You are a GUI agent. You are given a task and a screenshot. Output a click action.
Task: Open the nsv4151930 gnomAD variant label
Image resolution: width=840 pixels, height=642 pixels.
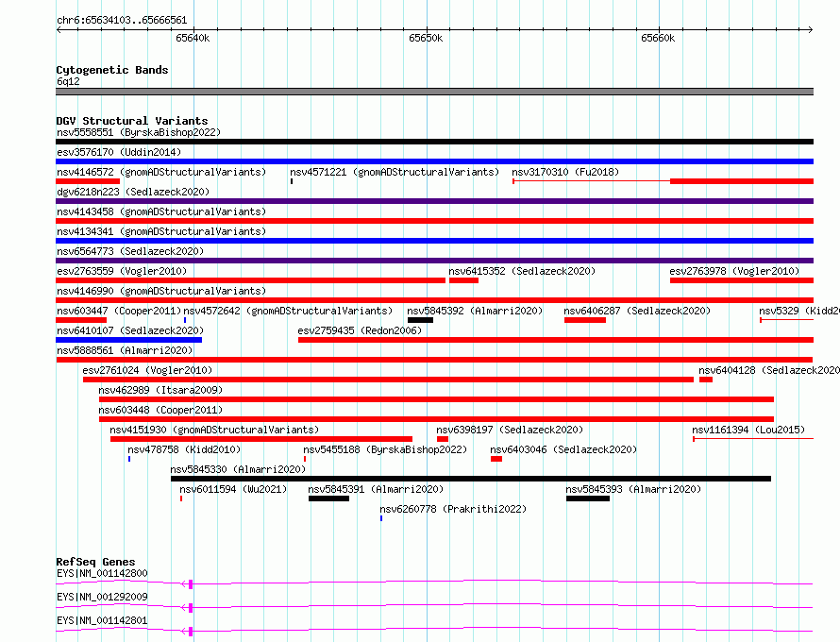point(214,430)
